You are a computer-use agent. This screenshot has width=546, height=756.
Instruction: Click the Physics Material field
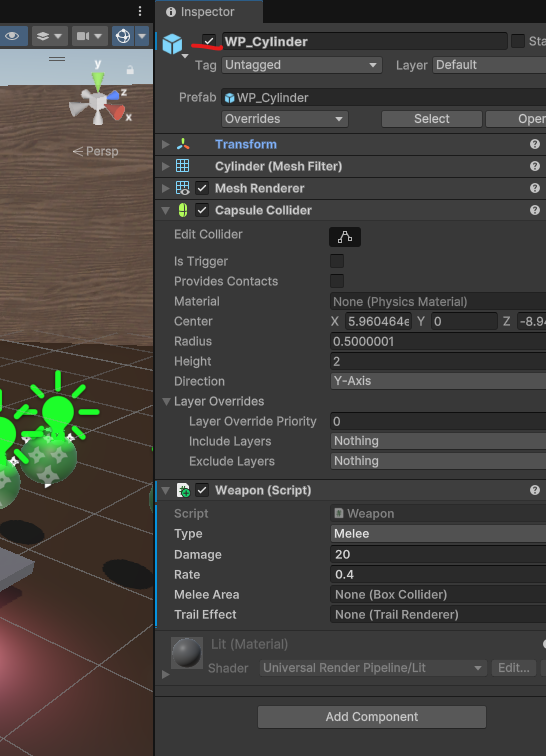(x=438, y=302)
